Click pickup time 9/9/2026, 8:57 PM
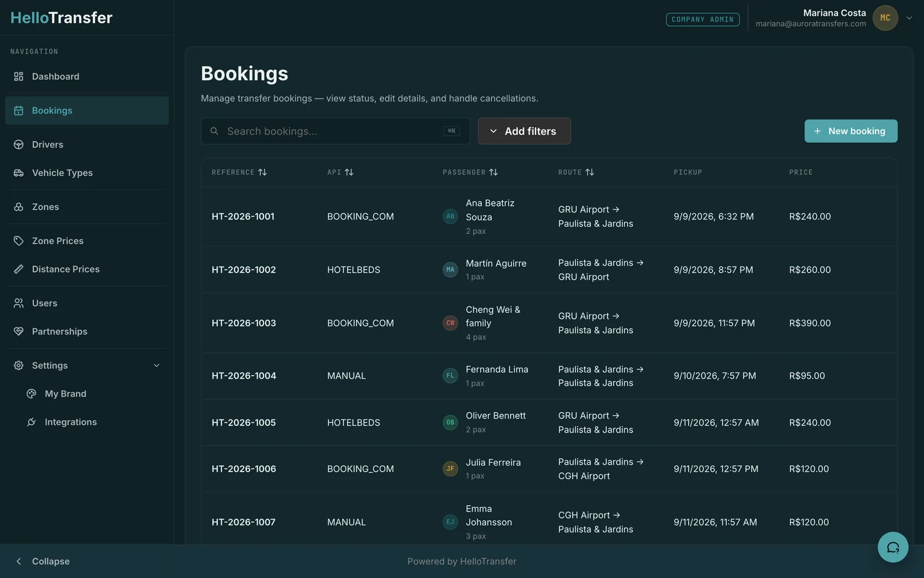924x578 pixels. (x=713, y=270)
